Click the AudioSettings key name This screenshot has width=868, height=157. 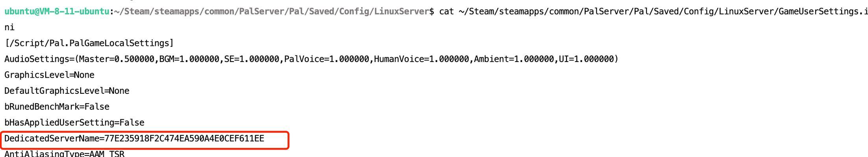point(37,59)
